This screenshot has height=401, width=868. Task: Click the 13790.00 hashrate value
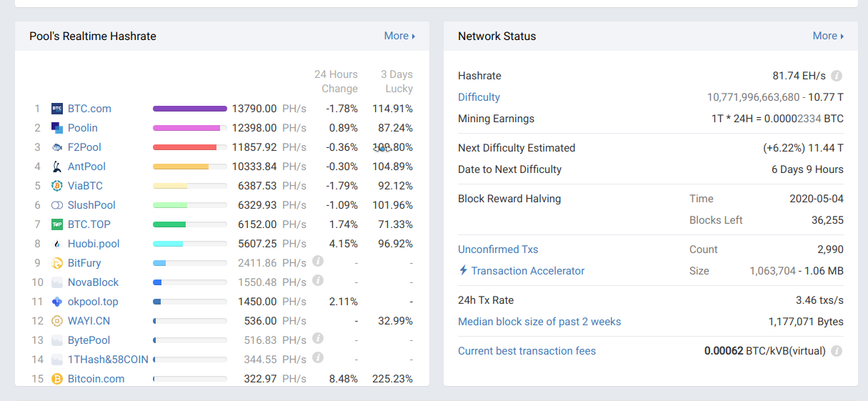(254, 109)
